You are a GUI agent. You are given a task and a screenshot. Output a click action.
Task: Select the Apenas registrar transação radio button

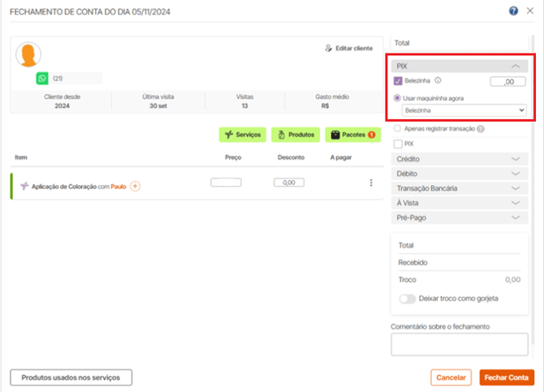(397, 128)
